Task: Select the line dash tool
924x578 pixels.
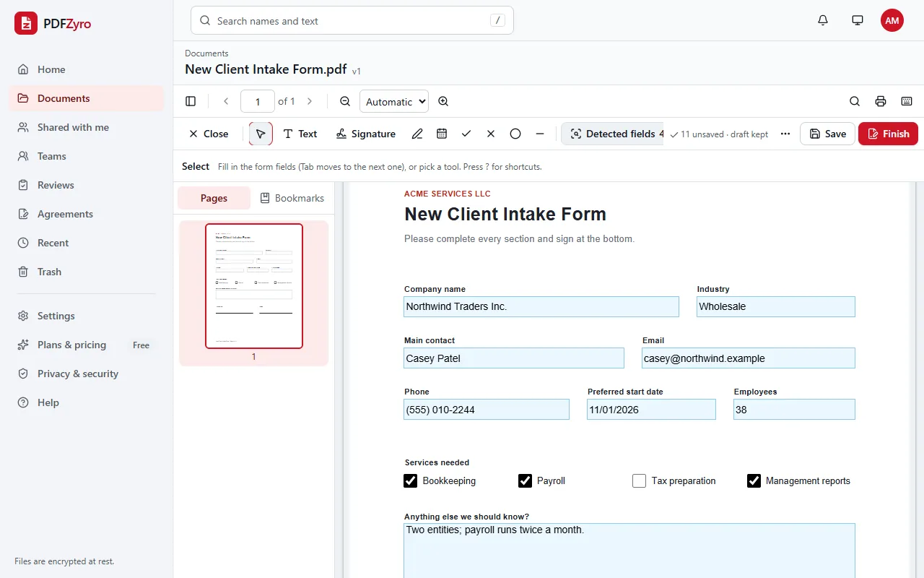Action: click(540, 134)
